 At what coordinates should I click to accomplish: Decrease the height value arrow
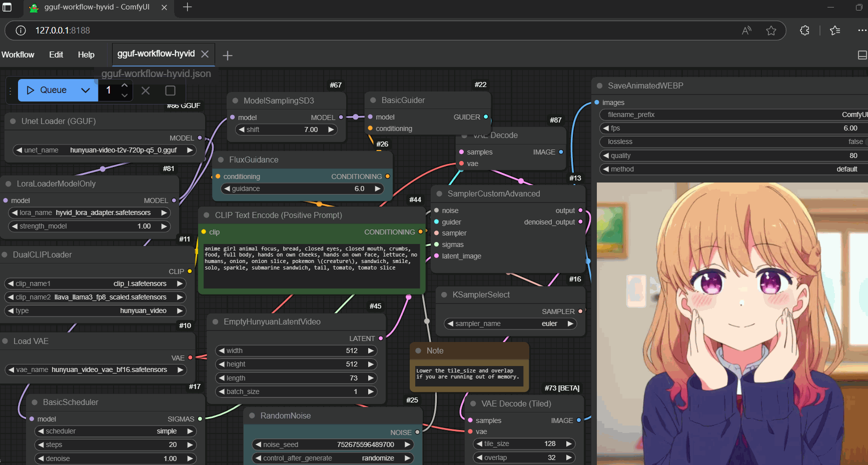click(x=222, y=364)
